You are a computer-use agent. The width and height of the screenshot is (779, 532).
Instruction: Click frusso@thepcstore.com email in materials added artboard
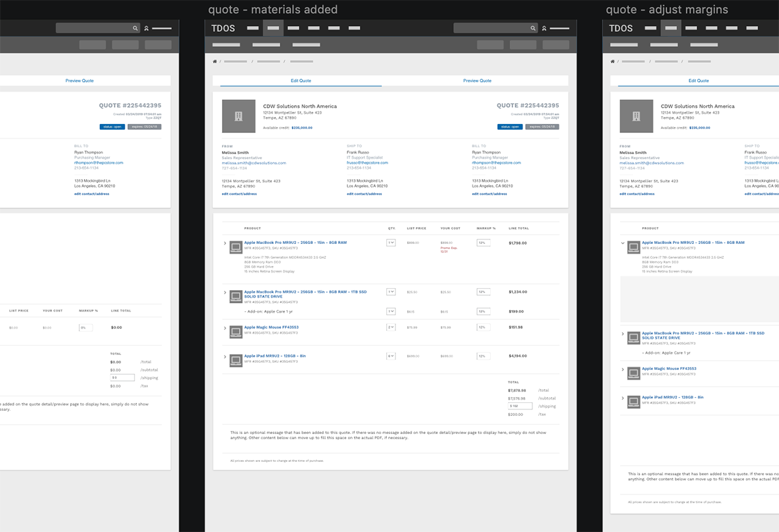coord(369,163)
